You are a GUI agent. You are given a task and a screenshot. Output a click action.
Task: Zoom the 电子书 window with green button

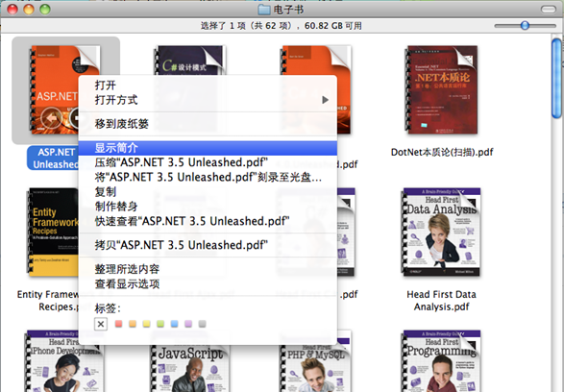point(45,10)
